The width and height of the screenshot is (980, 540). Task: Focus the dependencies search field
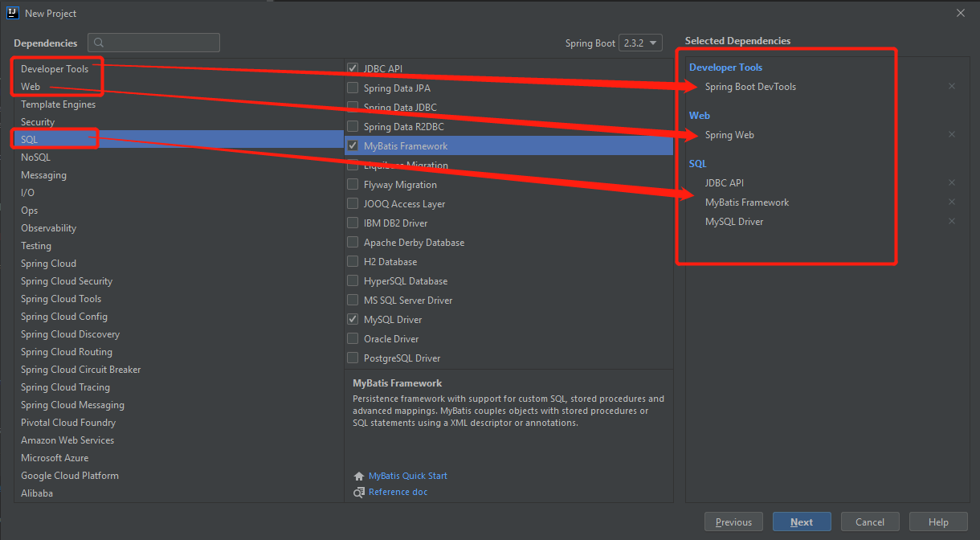[153, 43]
